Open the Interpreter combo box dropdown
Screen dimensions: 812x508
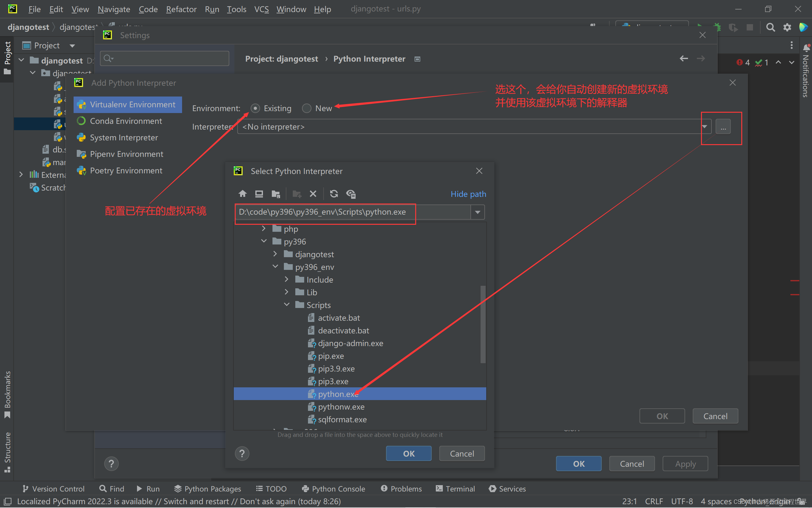(x=704, y=127)
